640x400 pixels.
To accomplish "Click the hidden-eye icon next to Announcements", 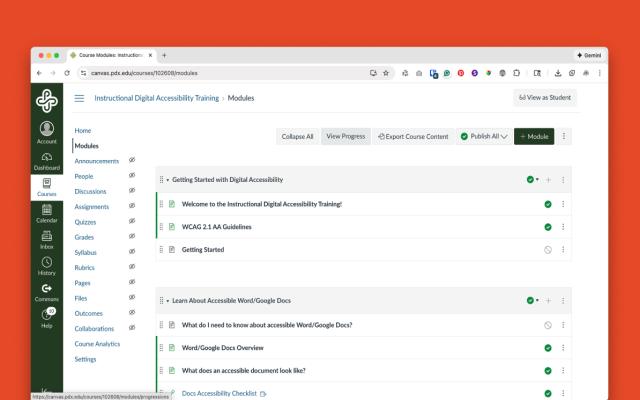I will tap(132, 160).
